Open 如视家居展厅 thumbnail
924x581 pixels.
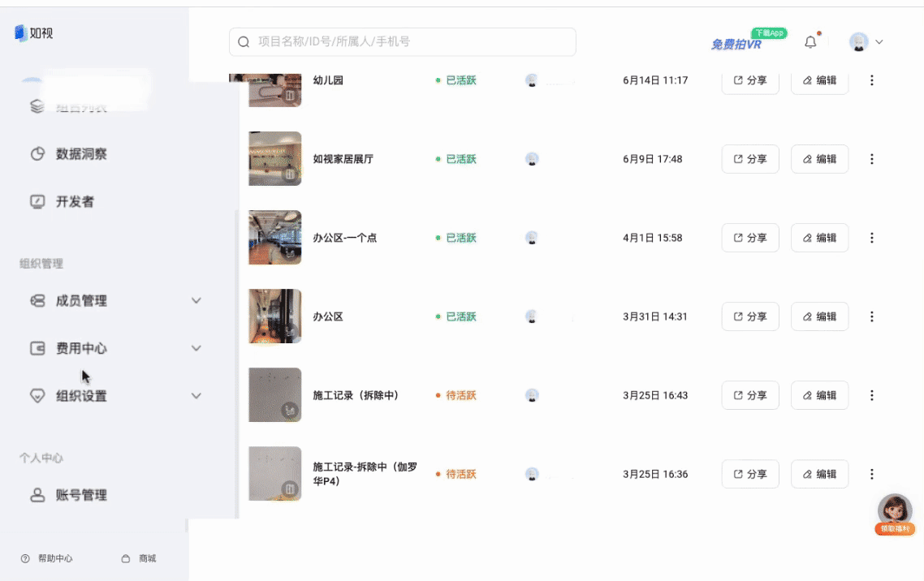click(275, 159)
